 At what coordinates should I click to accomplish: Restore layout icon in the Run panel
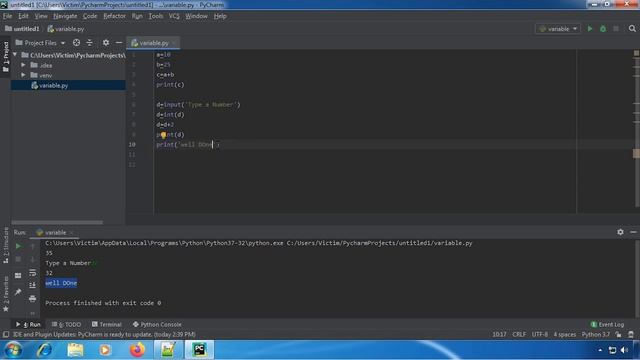coord(18,276)
